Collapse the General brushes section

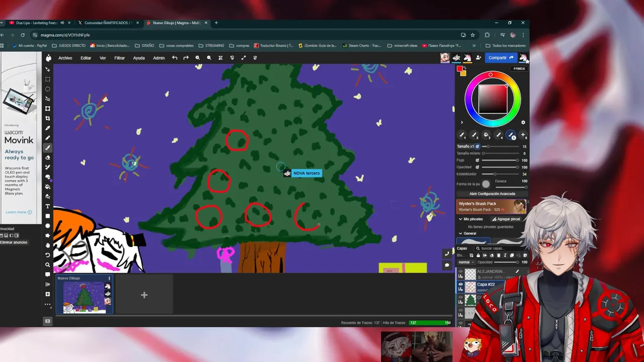pos(460,233)
